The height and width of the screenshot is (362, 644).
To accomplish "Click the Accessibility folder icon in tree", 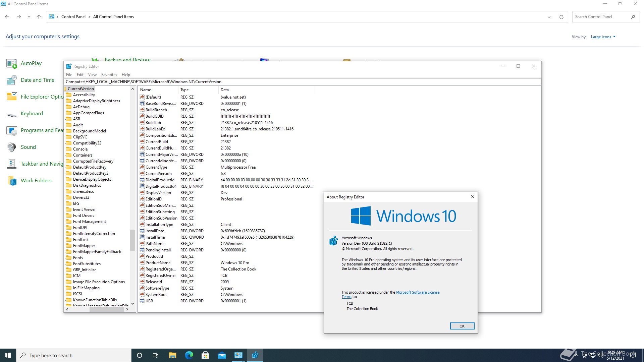I will [69, 95].
